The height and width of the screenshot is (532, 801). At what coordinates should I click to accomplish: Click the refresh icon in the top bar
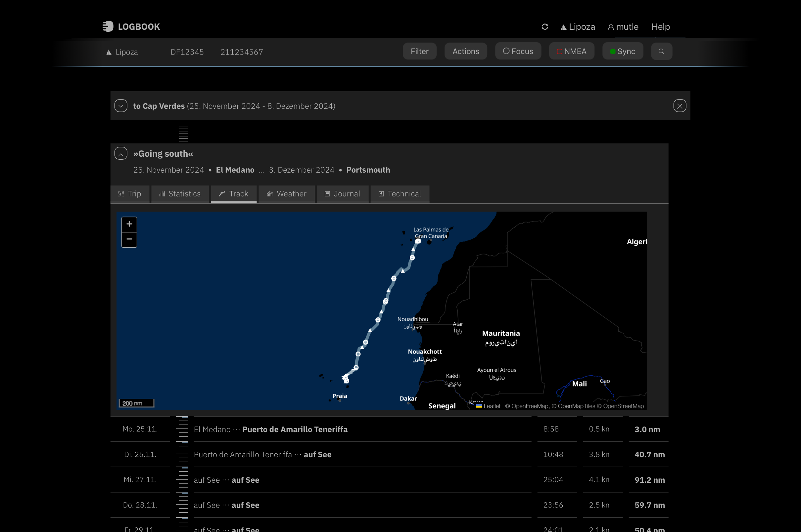(545, 26)
